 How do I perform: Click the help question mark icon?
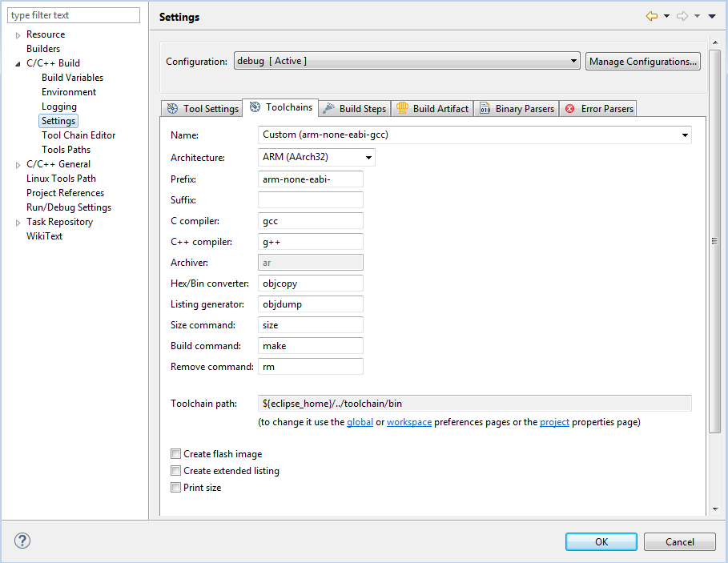[x=22, y=541]
